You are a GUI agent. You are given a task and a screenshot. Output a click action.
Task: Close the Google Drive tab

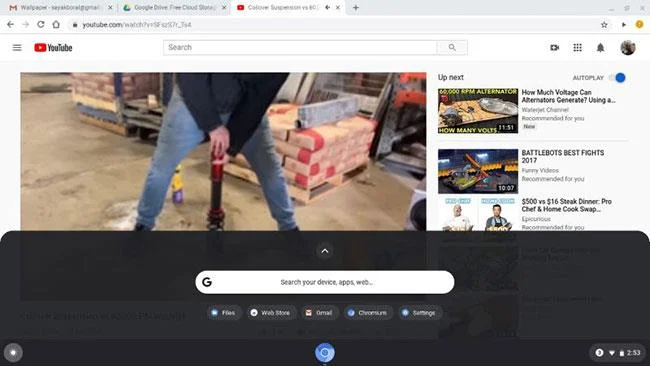pyautogui.click(x=224, y=7)
